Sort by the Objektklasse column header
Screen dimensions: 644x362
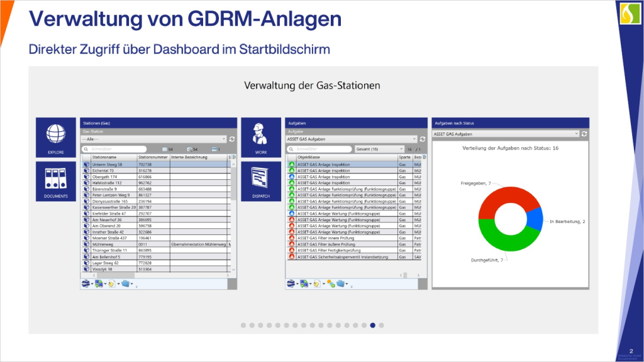click(346, 156)
